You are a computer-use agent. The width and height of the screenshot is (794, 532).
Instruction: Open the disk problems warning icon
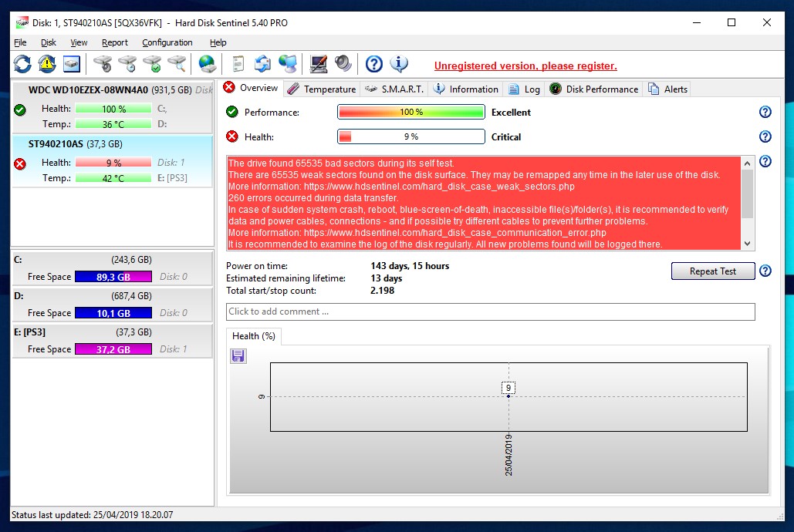tap(46, 64)
